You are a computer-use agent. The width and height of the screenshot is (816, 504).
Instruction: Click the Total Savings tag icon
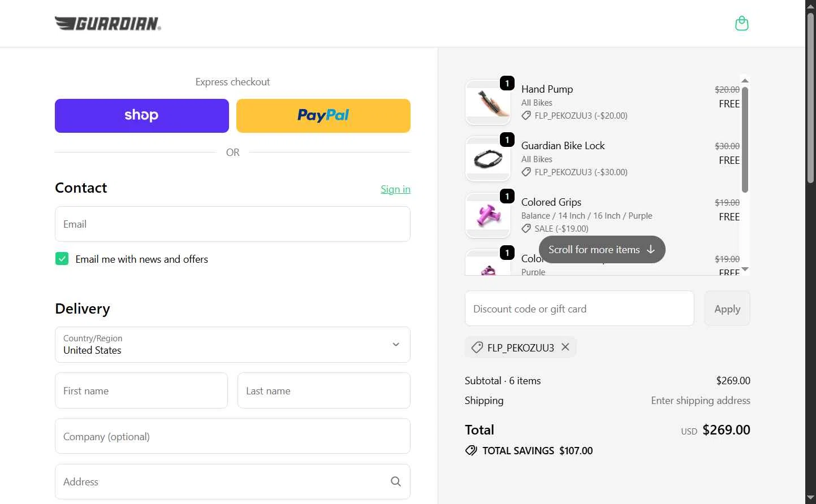point(471,450)
